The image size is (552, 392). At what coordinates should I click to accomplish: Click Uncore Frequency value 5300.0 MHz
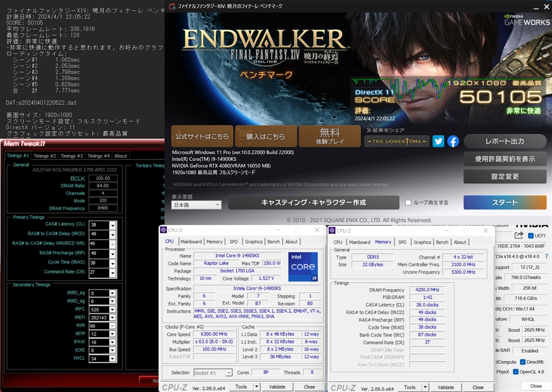pos(463,272)
